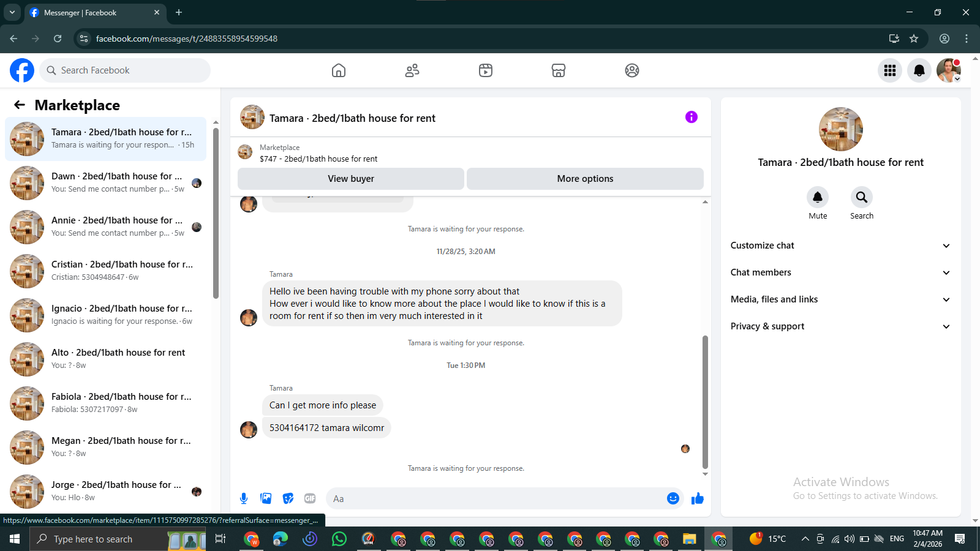The image size is (980, 551).
Task: Mute this conversation
Action: click(x=818, y=197)
